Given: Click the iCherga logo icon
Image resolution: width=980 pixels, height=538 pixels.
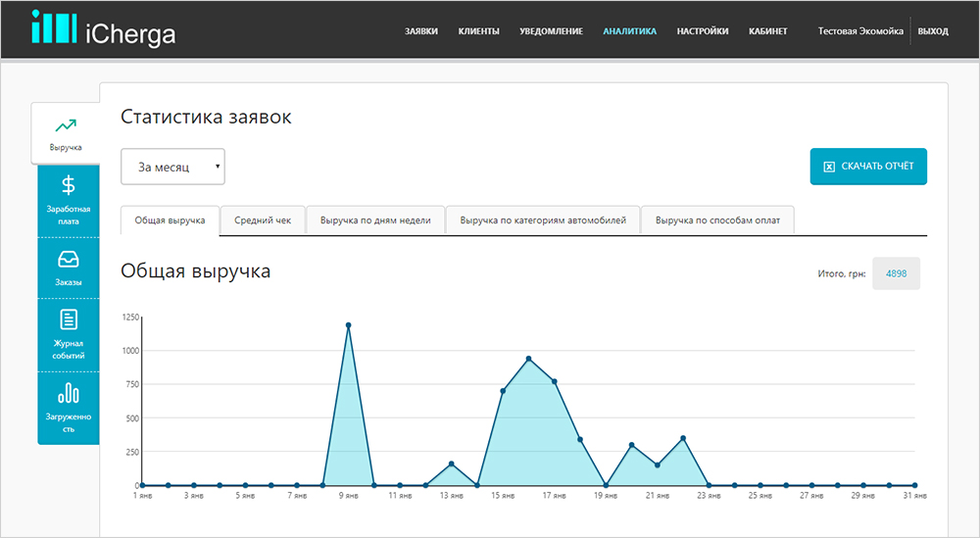Looking at the screenshot, I should 52,29.
